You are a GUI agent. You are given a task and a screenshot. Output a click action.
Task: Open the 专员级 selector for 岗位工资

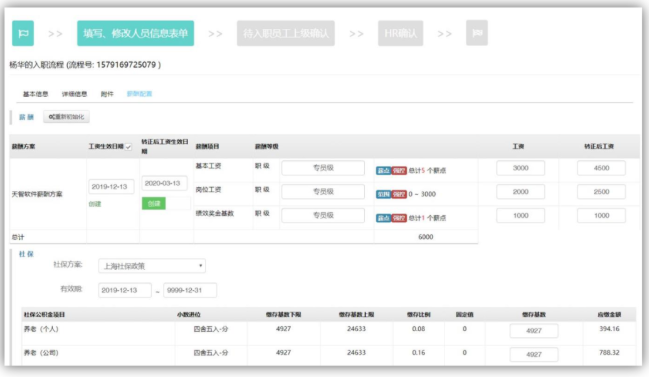coord(323,192)
